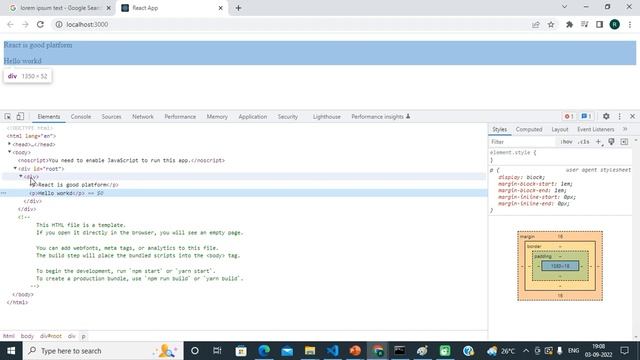Toggle the computed styles sidebar icon
The height and width of the screenshot is (360, 640).
click(x=624, y=142)
